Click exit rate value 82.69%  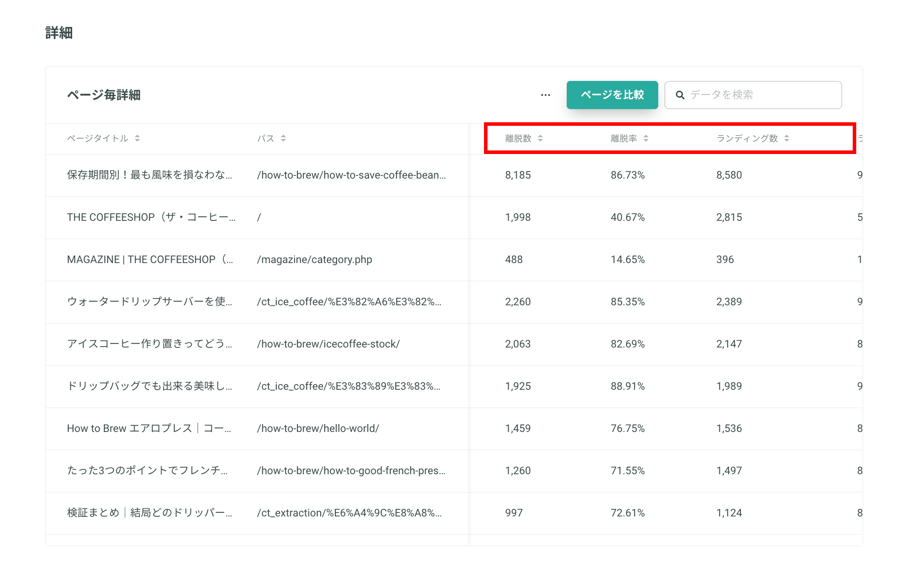(628, 344)
